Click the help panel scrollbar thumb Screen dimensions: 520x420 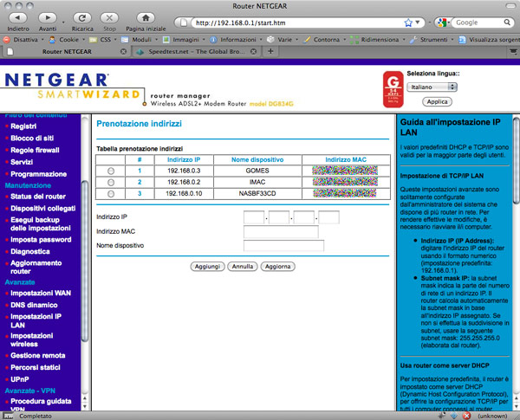coord(516,160)
